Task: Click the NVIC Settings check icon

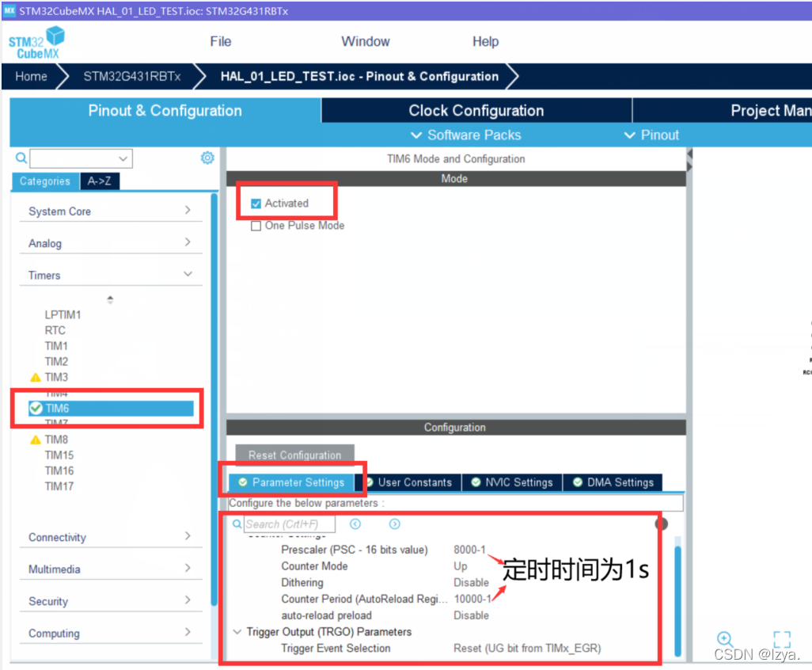Action: 476,482
